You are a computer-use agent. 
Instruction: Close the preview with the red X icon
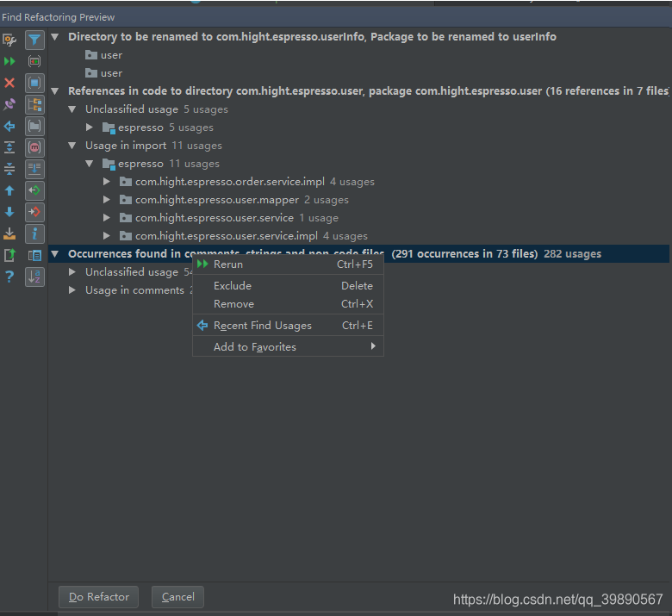coord(9,83)
